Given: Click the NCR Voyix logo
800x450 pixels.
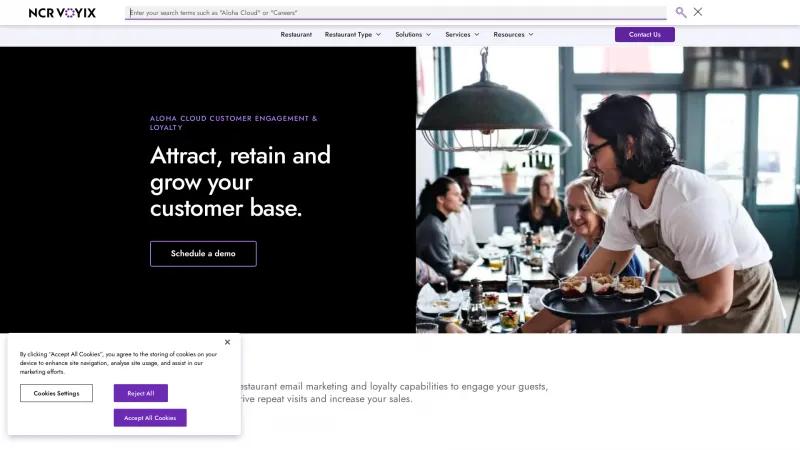Looking at the screenshot, I should click(62, 13).
